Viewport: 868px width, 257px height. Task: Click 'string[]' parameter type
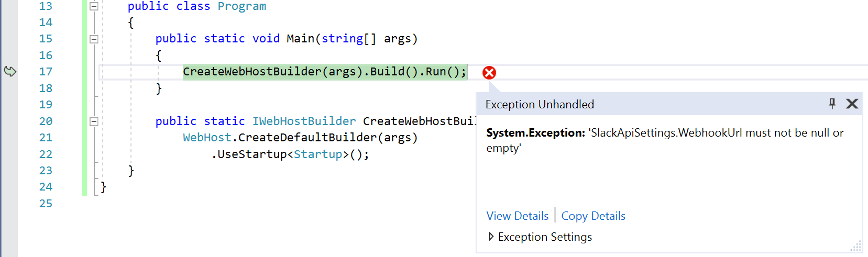(349, 39)
